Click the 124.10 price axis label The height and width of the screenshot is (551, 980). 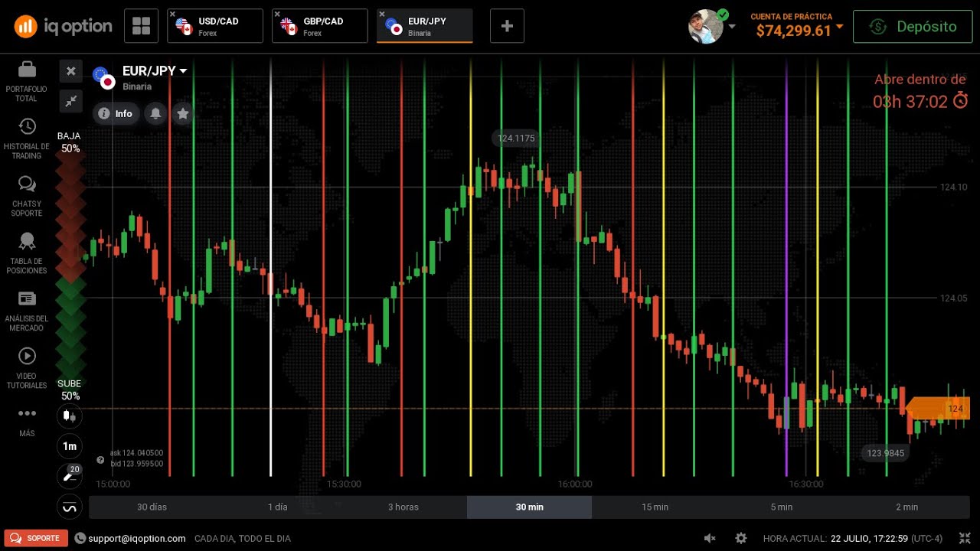coord(953,187)
